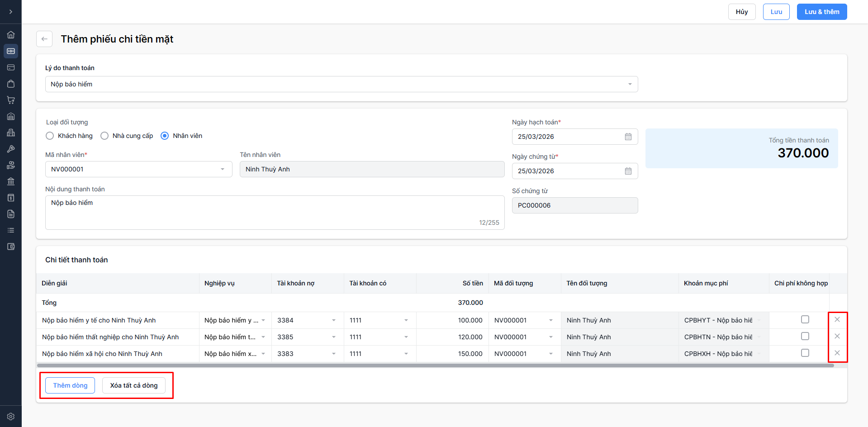868x427 pixels.
Task: Click the wallet icon in sidebar
Action: [x=11, y=247]
